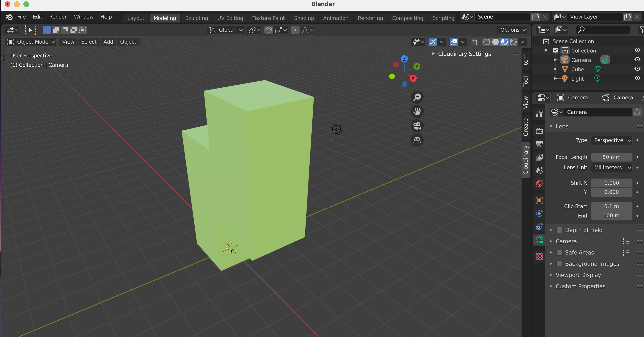This screenshot has height=337, width=644.
Task: Open the Add menu in viewport
Action: [108, 42]
